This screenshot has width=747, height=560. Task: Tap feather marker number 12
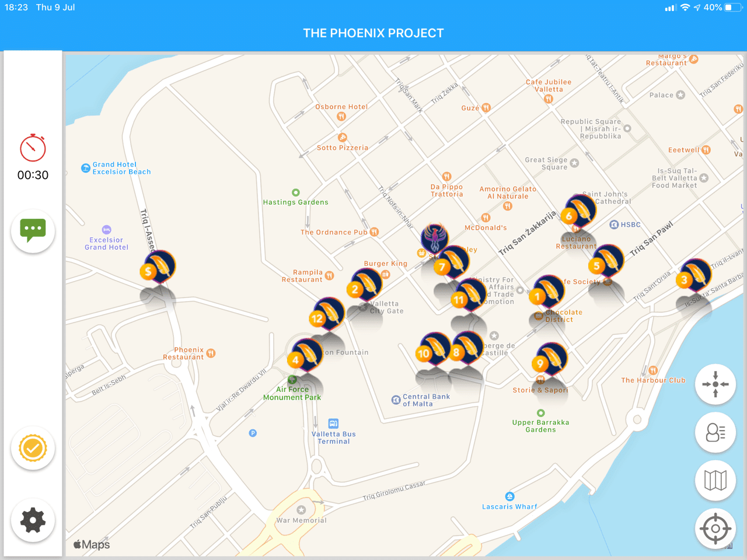point(327,314)
